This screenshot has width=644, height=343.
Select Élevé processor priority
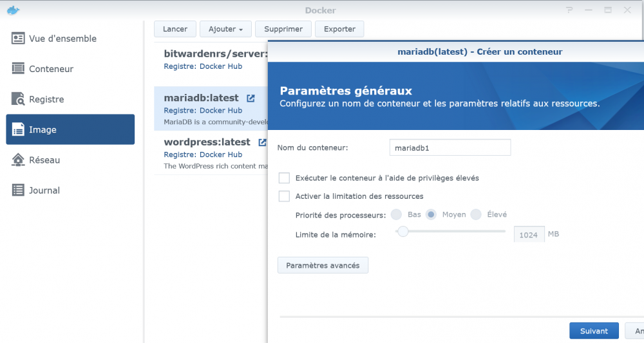(476, 214)
